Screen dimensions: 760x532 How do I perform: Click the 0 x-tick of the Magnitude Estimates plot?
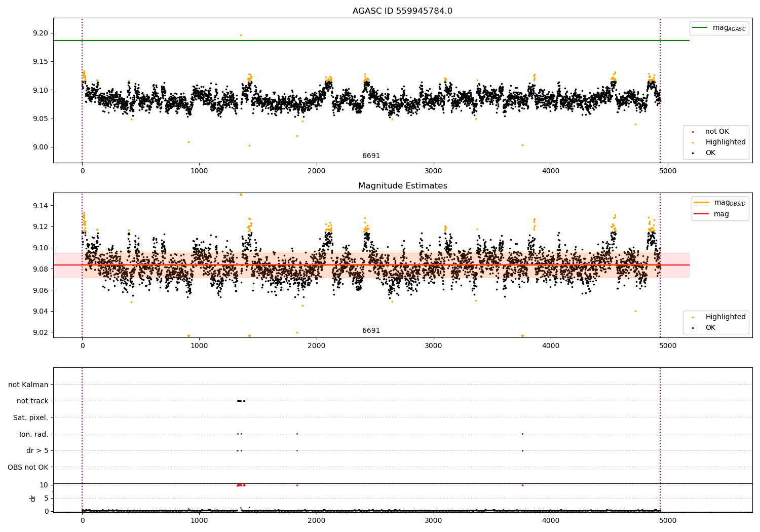82,346
